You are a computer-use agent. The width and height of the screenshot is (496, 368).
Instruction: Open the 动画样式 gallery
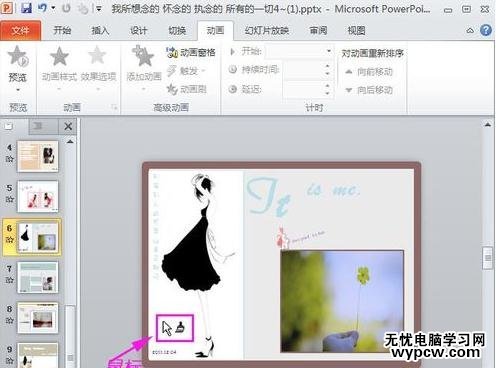pos(60,68)
